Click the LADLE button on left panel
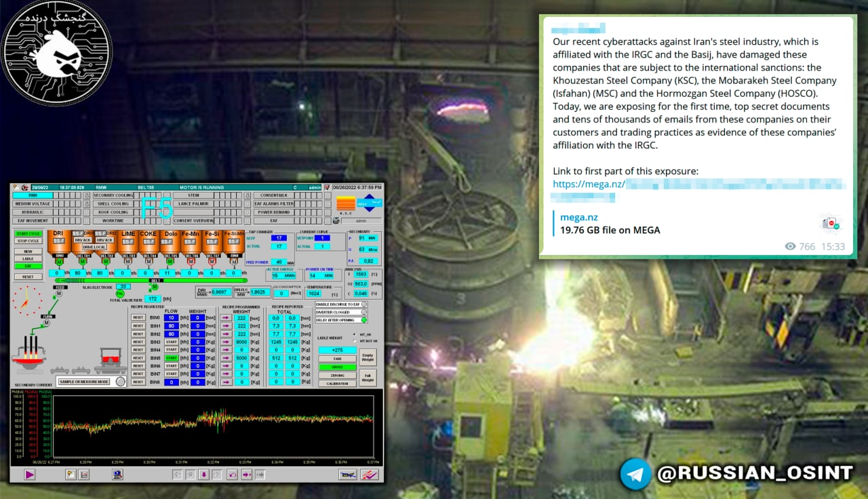 28,258
